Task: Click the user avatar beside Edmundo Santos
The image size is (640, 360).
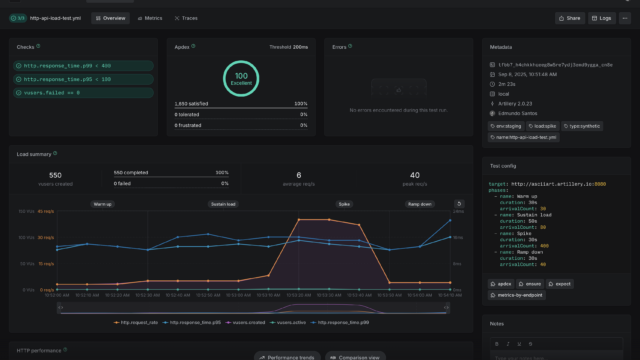Action: pos(492,113)
